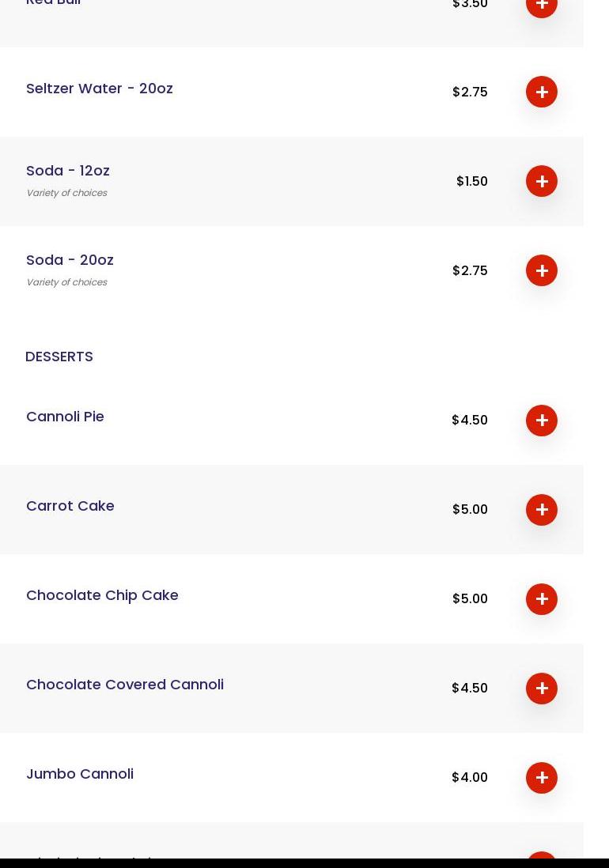Add Seltzer Water 20oz to order

tap(542, 92)
